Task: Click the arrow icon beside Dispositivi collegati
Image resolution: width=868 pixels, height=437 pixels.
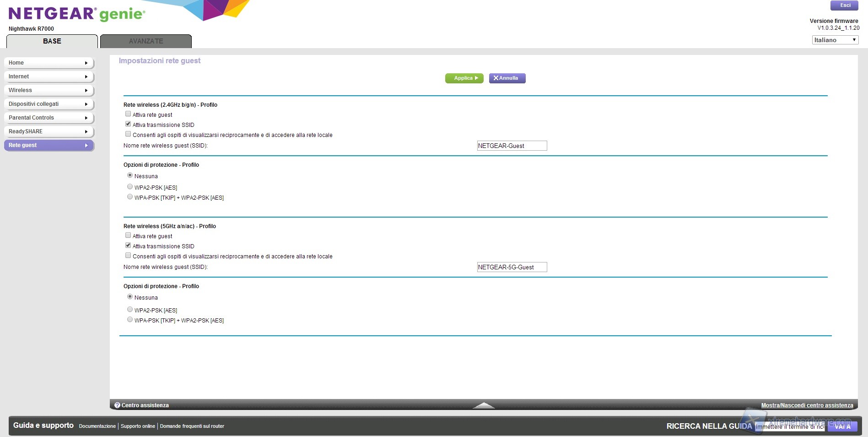Action: click(x=86, y=104)
